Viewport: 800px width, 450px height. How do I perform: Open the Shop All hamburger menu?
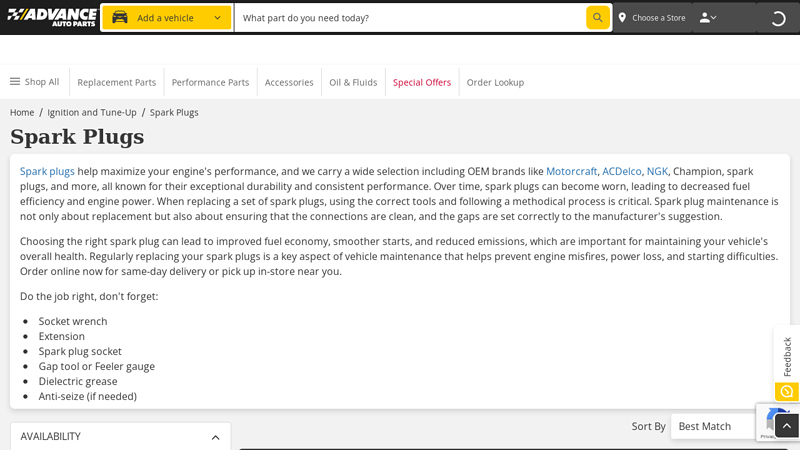point(34,82)
